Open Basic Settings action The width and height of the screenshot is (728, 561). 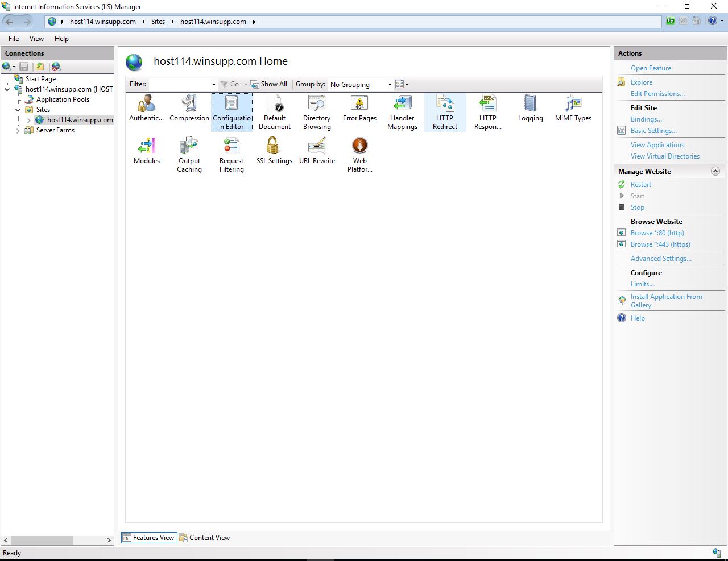click(653, 131)
